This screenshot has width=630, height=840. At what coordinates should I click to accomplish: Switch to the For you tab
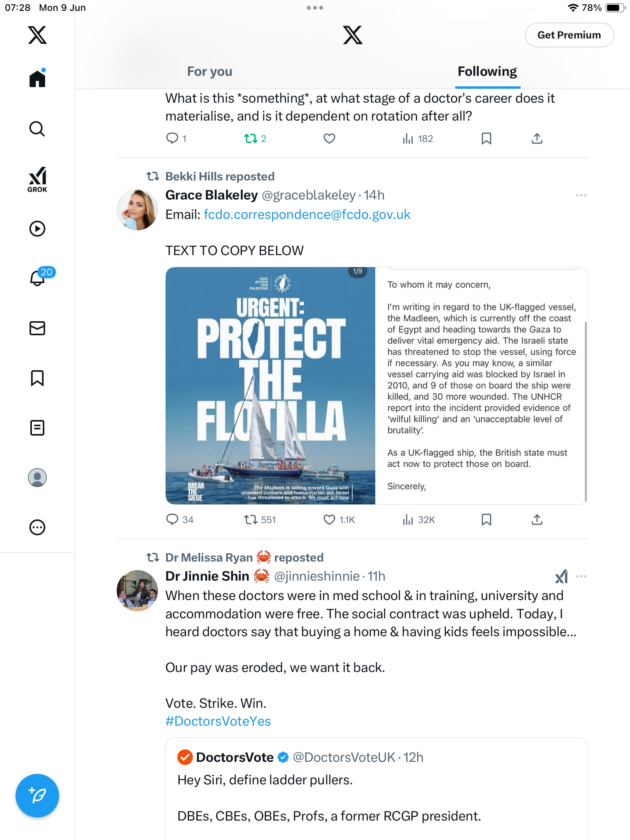point(210,72)
